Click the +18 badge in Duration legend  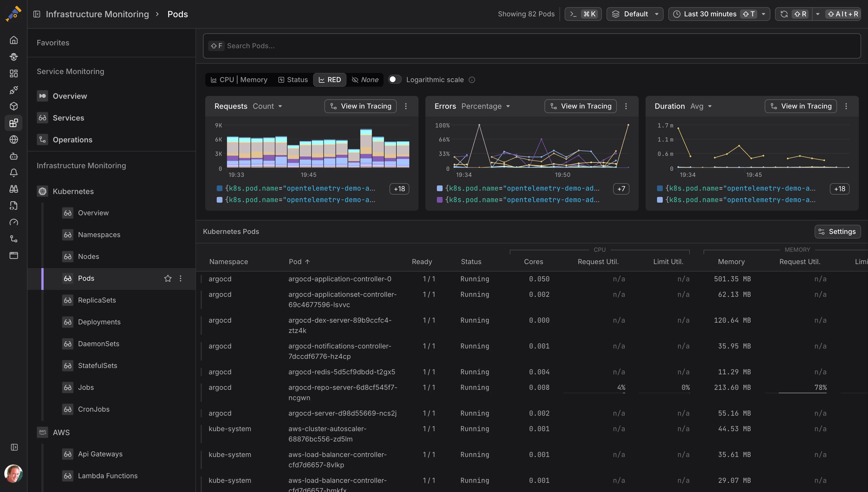(x=839, y=189)
